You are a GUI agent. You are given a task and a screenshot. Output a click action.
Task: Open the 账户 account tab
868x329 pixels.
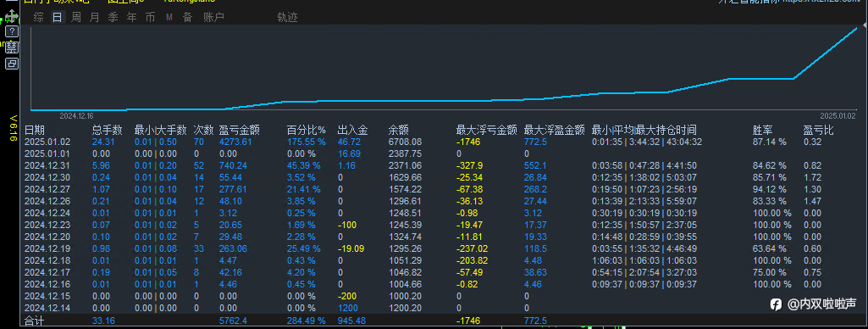pos(213,17)
